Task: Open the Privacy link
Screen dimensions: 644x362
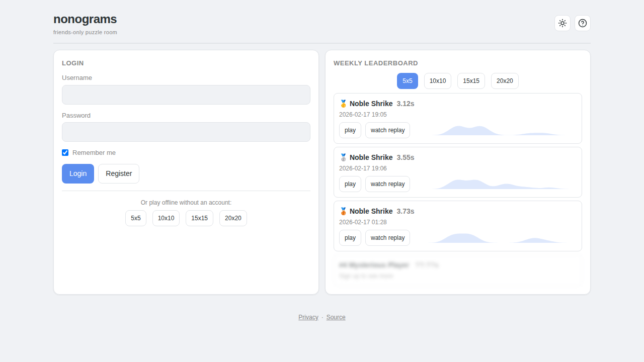Action: tap(308, 317)
